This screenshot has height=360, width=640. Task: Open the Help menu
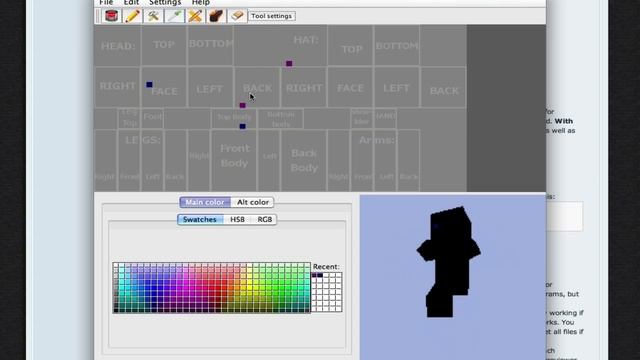201,2
